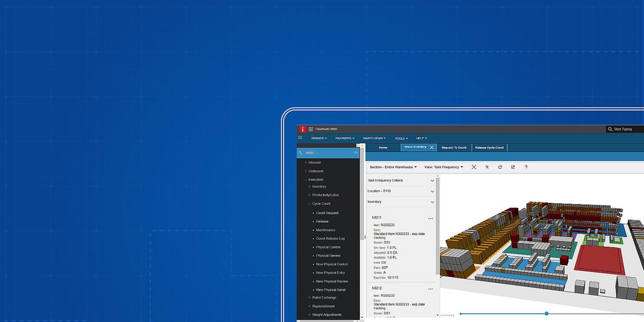Open Count Release Log
The height and width of the screenshot is (322, 644).
331,239
